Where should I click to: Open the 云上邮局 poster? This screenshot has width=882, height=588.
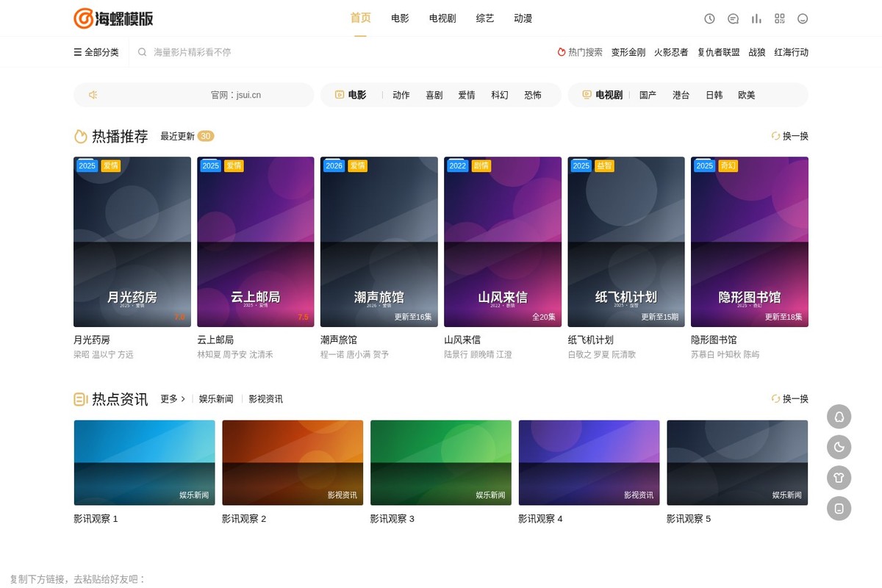pyautogui.click(x=256, y=242)
